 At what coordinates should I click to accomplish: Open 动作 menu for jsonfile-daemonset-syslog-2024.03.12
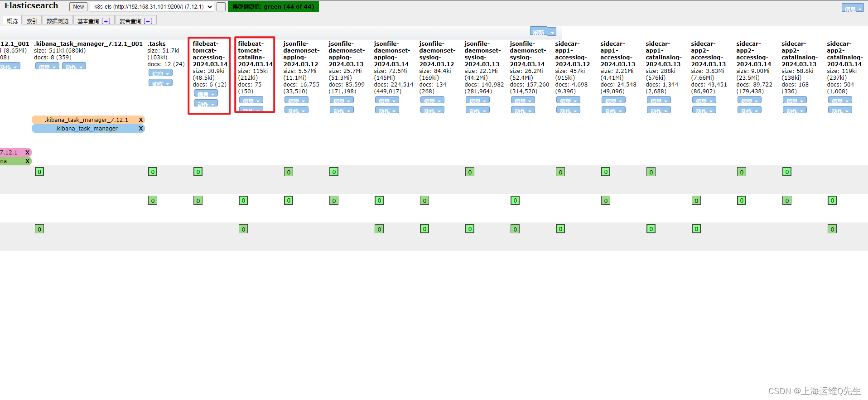(432, 110)
